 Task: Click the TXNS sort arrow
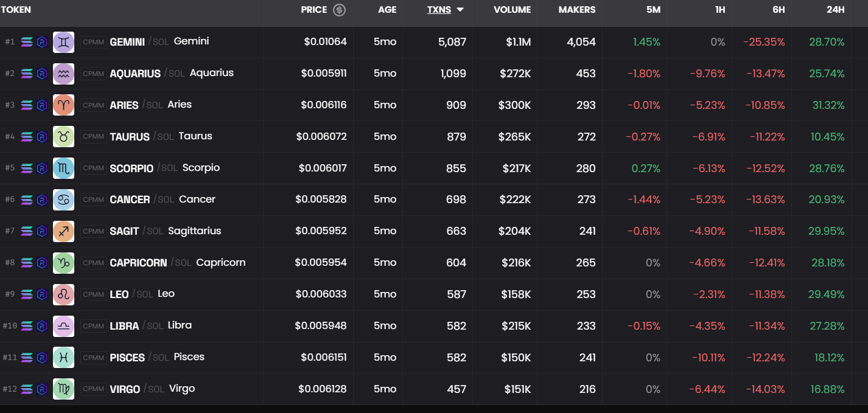(460, 10)
